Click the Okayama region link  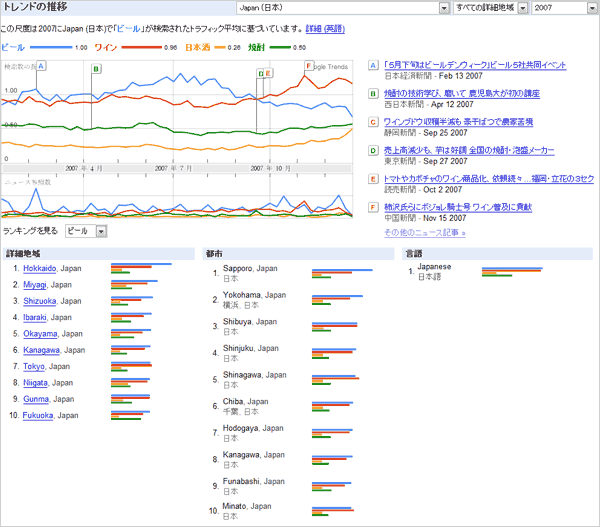[40, 334]
